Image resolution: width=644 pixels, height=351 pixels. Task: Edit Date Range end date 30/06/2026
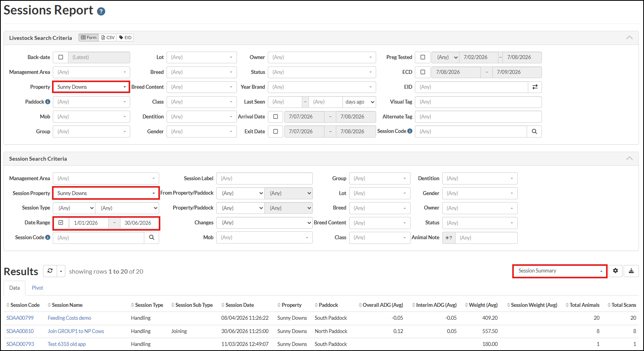pyautogui.click(x=139, y=223)
